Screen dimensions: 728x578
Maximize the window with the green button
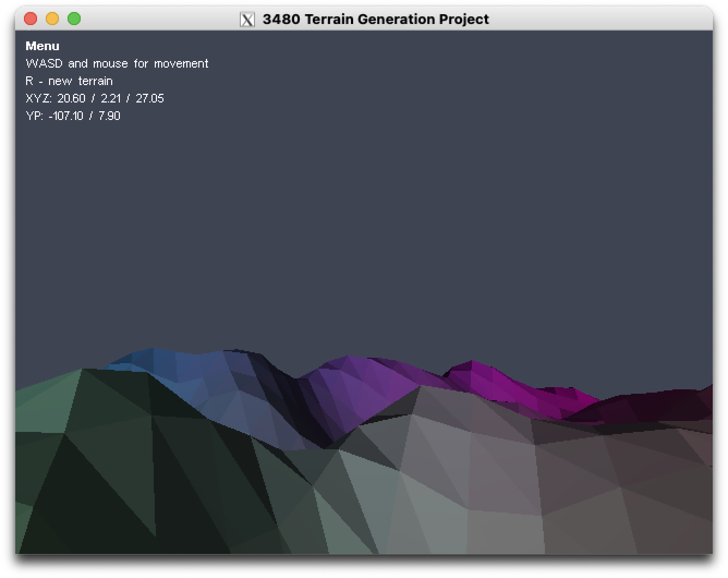coord(74,19)
